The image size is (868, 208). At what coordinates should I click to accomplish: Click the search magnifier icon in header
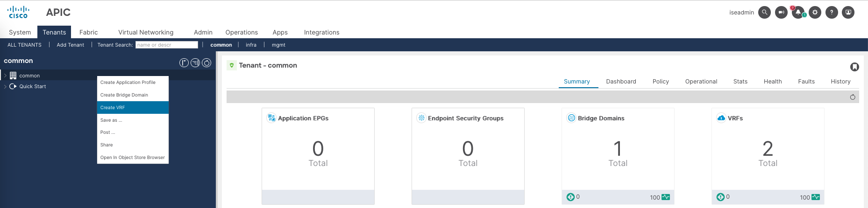click(x=764, y=13)
